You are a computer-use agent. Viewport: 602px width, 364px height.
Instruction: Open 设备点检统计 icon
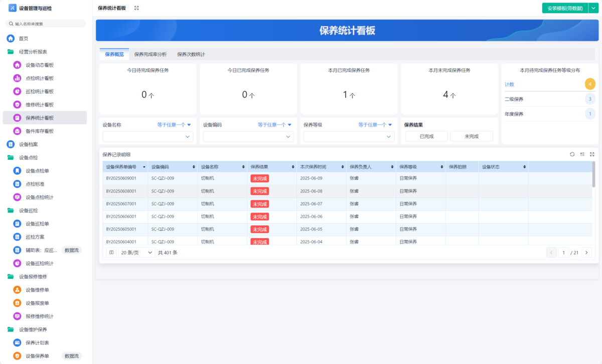[x=17, y=197]
